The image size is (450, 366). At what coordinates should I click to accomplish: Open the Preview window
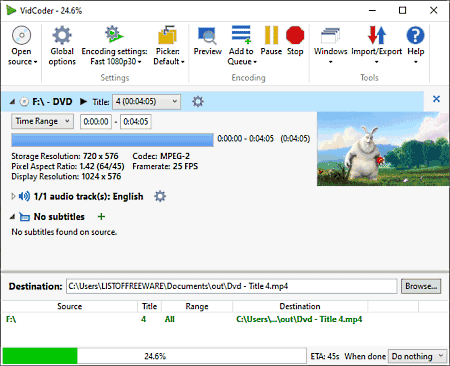207,41
